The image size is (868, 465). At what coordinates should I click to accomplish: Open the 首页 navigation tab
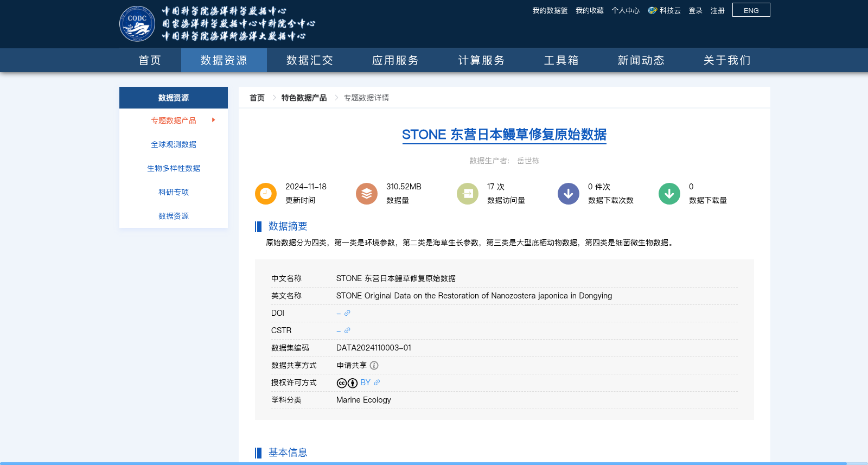click(150, 60)
